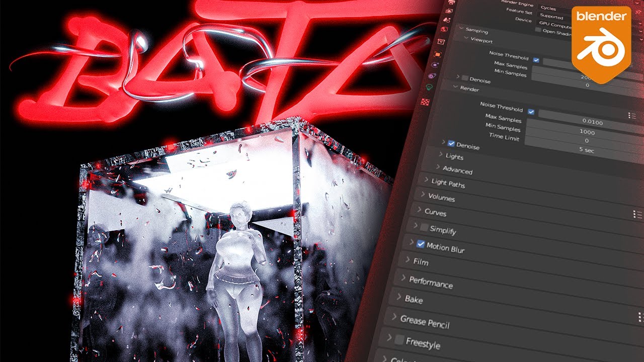The image size is (644, 362).
Task: Expand Viewport Denoise settings arrow
Action: click(x=458, y=76)
